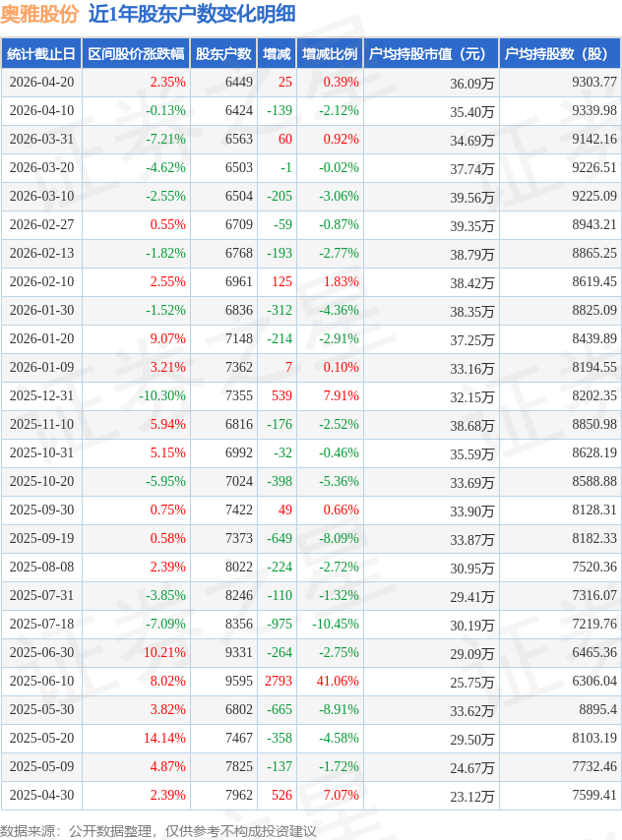The width and height of the screenshot is (622, 840).
Task: Select the 增减比例 column header
Action: 330,54
